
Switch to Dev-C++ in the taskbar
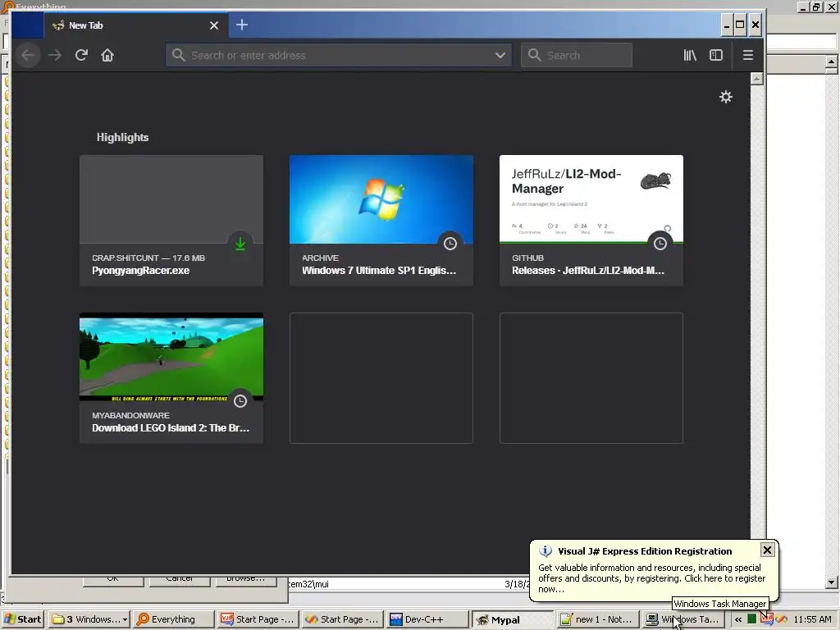427,619
